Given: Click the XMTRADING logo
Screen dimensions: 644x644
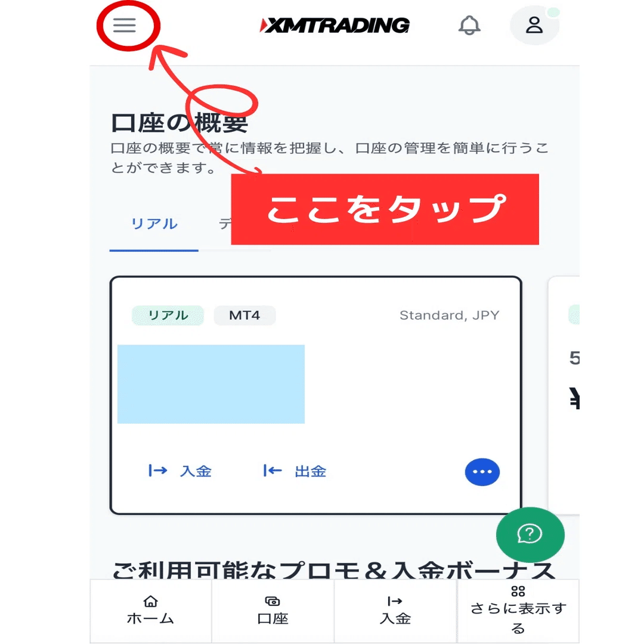Looking at the screenshot, I should 335,26.
